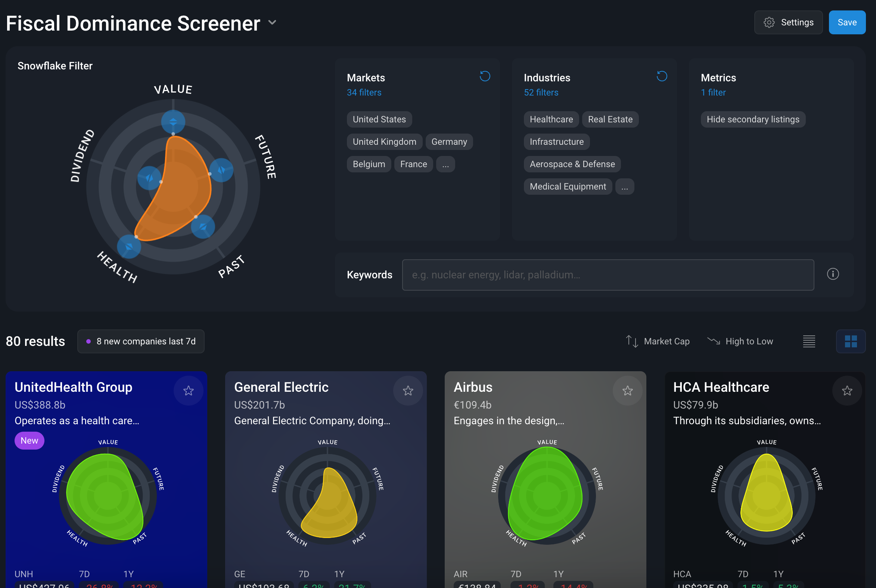Select the Infrastructure industry chip
Viewport: 876px width, 588px height.
557,142
